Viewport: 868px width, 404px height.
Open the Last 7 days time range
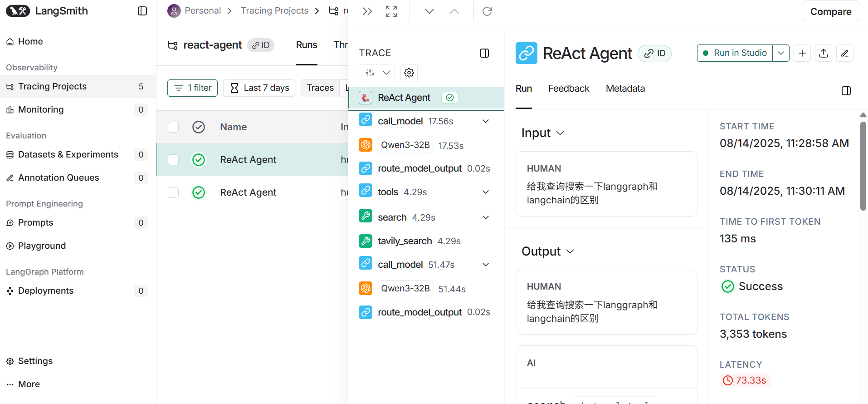[x=259, y=88]
